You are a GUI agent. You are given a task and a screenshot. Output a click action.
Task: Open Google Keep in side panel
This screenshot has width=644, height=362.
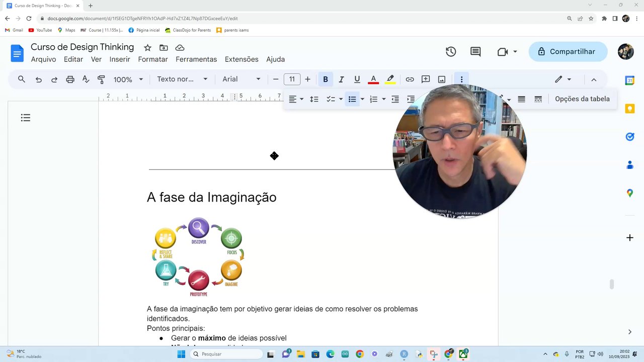pyautogui.click(x=630, y=109)
